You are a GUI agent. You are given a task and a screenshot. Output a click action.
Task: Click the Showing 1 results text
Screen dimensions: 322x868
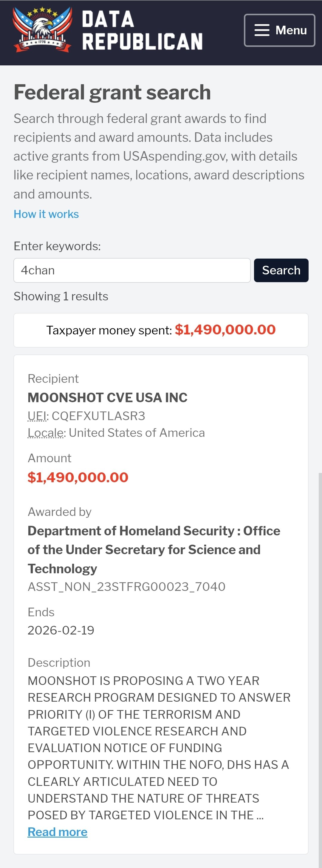pos(61,296)
